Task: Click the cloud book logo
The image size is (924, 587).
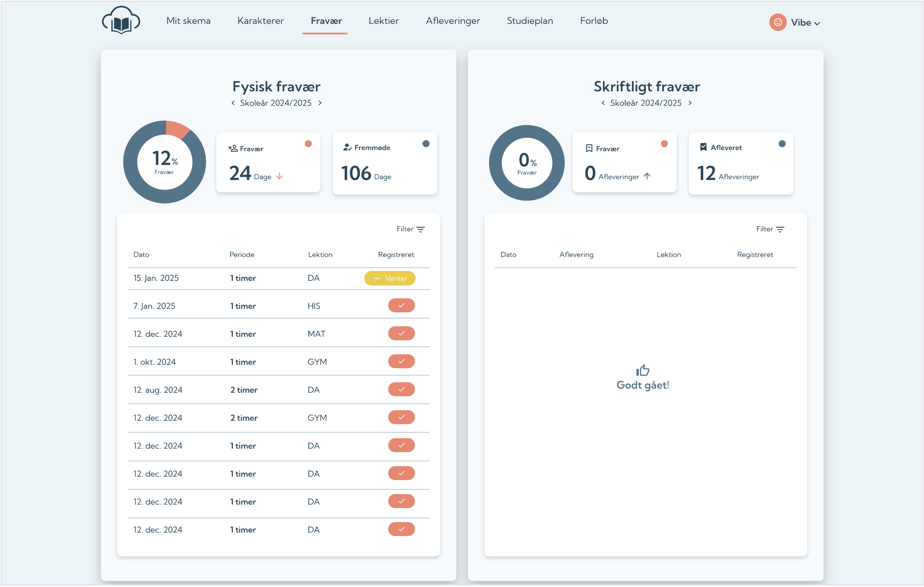Action: point(121,21)
